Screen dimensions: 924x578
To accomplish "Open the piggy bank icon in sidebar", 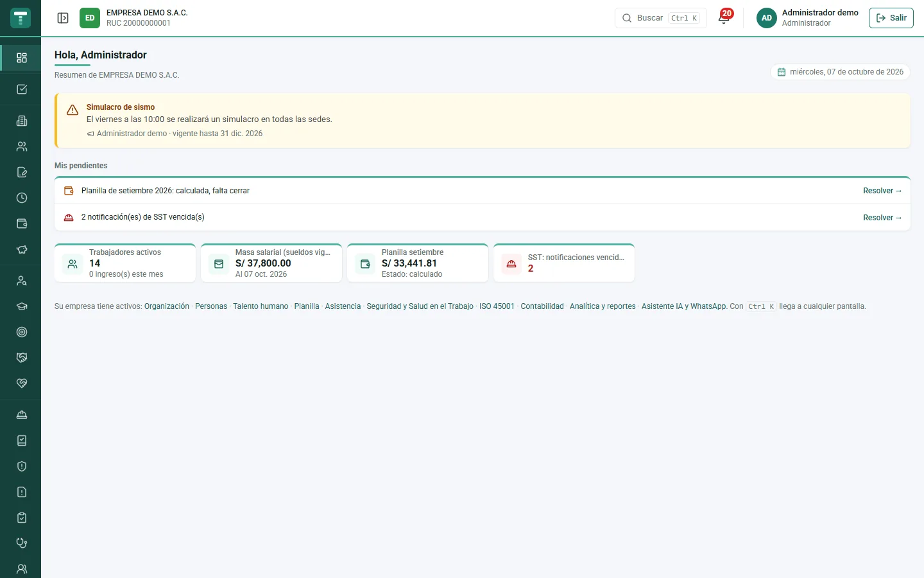I will [22, 249].
